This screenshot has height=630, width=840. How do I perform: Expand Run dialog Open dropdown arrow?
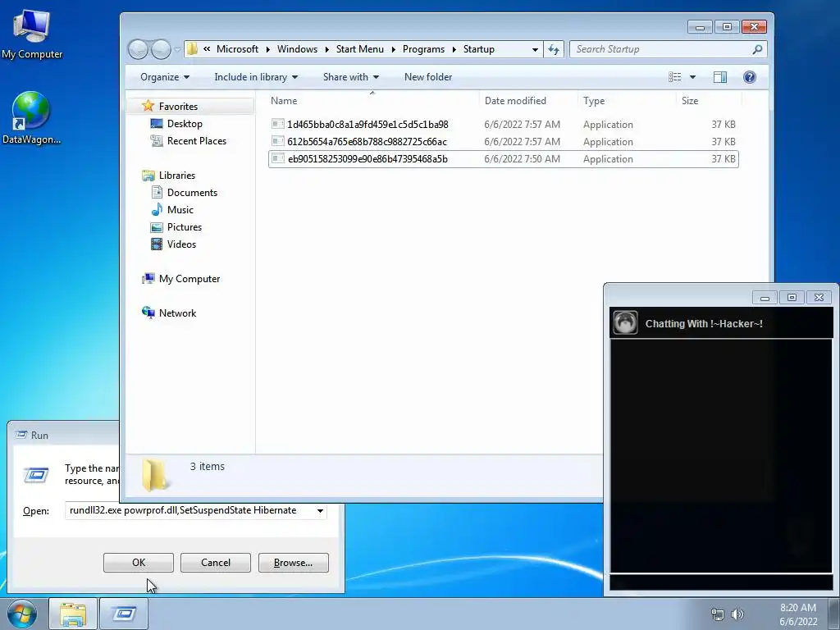[x=320, y=510]
